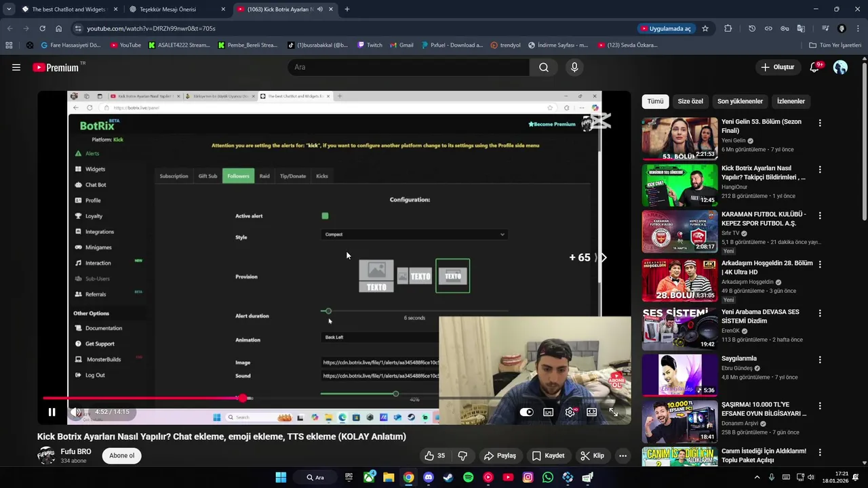Open more actions menu beside Klip
Viewport: 868px width, 488px height.
(x=623, y=455)
